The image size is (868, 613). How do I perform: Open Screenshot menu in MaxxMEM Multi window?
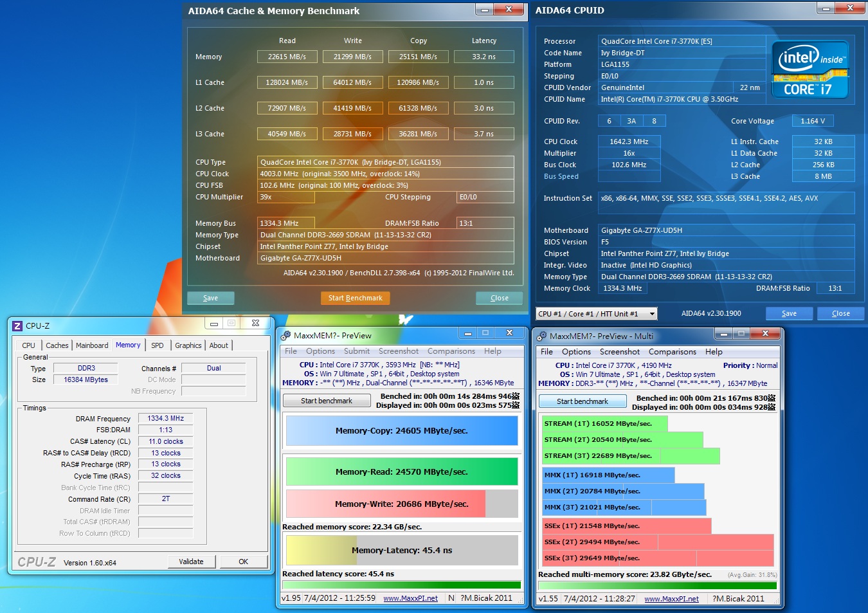click(x=620, y=352)
